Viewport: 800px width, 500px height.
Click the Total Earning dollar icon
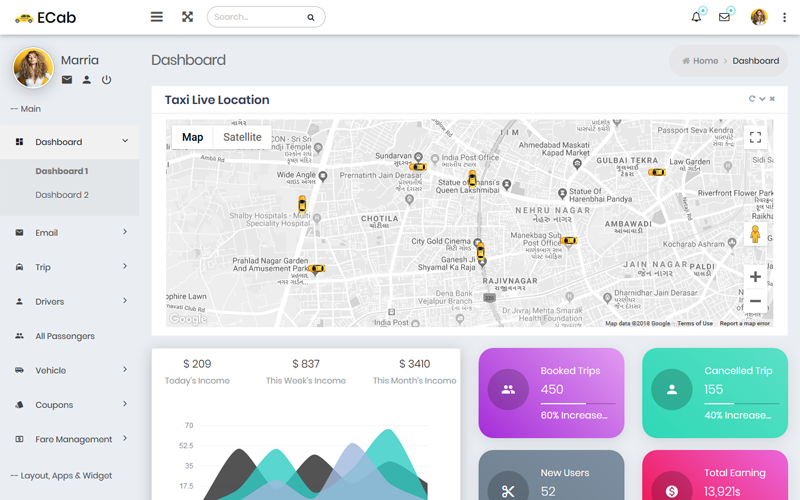pos(672,491)
